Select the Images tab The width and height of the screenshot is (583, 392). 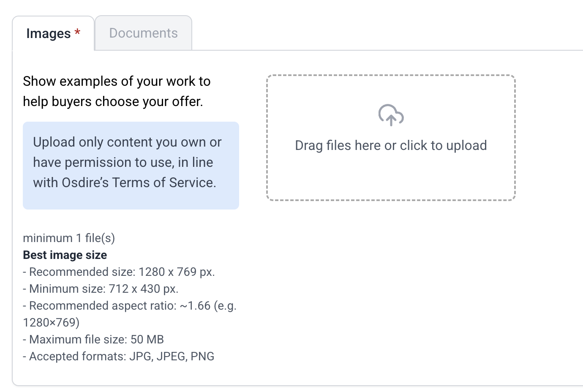pyautogui.click(x=48, y=34)
